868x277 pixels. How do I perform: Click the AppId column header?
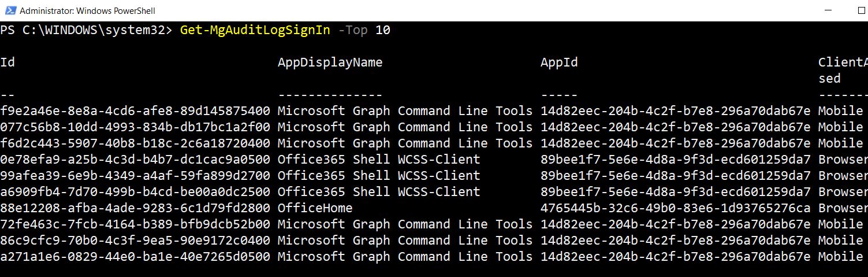(559, 62)
